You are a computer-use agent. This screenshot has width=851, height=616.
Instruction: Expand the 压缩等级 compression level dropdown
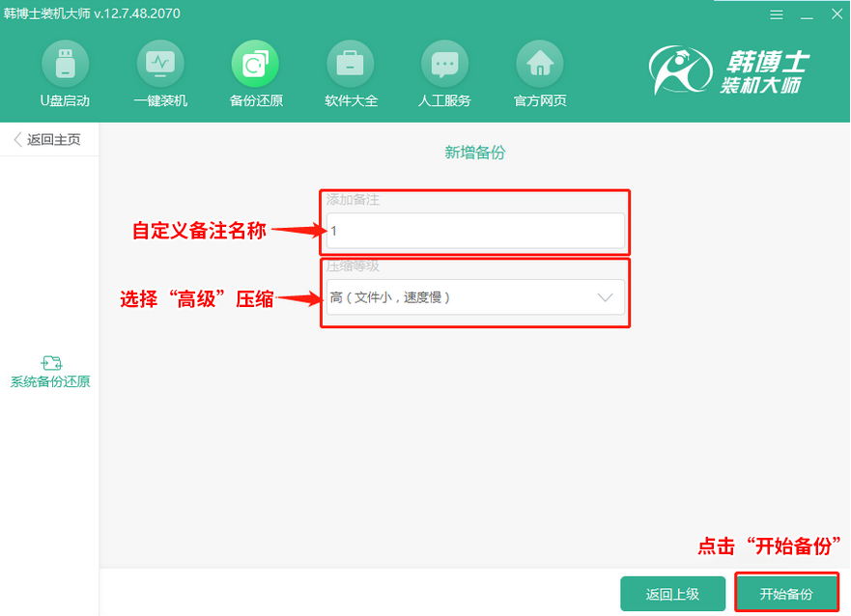[475, 298]
